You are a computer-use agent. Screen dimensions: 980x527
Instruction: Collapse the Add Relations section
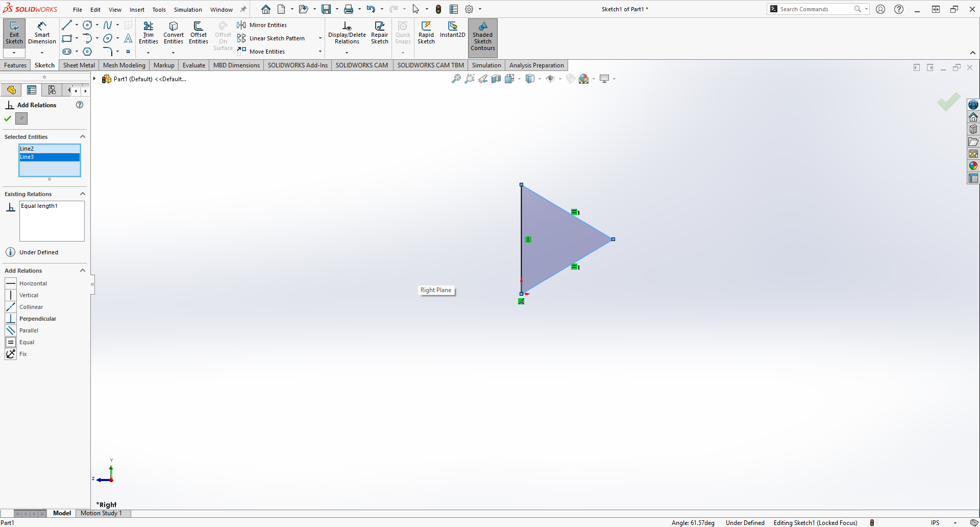83,270
